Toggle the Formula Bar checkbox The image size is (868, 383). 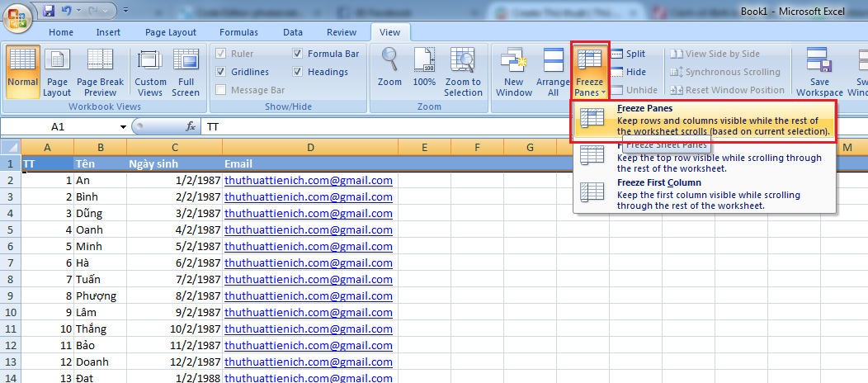(x=298, y=54)
